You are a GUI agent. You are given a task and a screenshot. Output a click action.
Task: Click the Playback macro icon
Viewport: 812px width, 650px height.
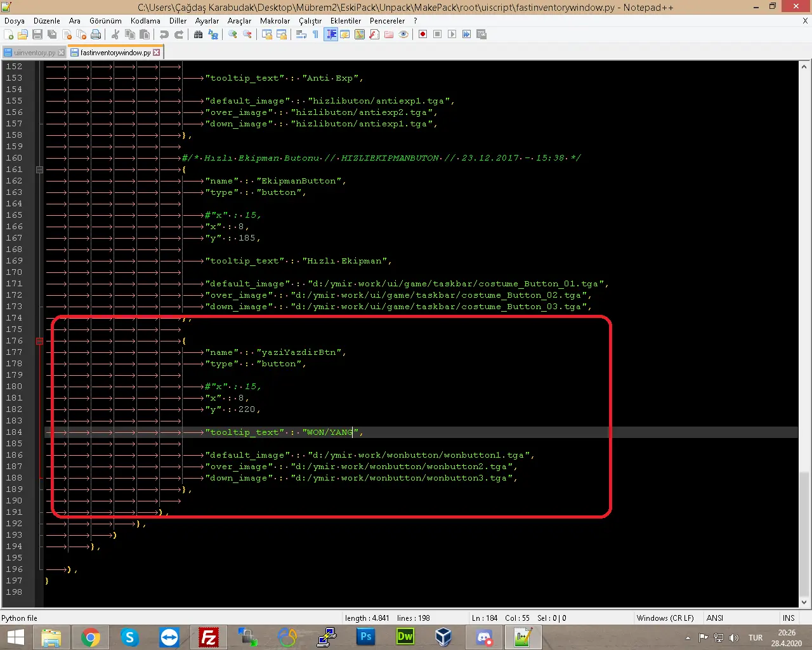tap(452, 34)
